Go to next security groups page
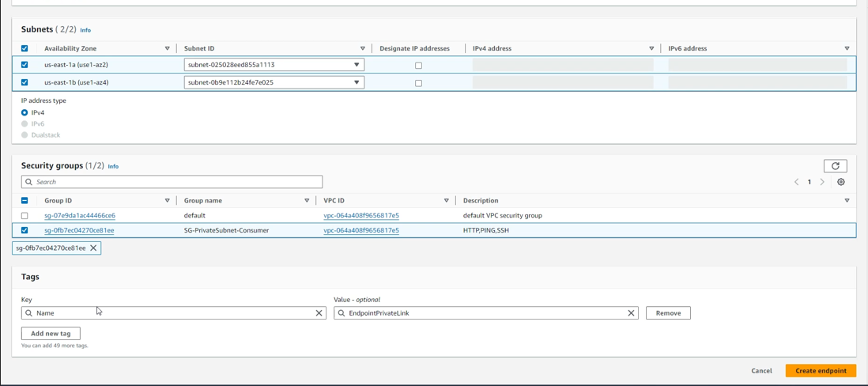This screenshot has width=868, height=386. (822, 182)
